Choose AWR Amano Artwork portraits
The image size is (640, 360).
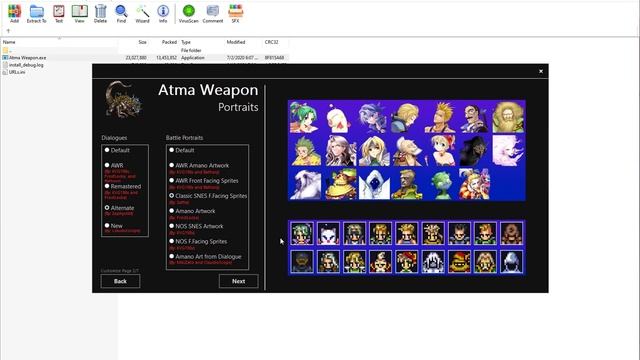(172, 165)
